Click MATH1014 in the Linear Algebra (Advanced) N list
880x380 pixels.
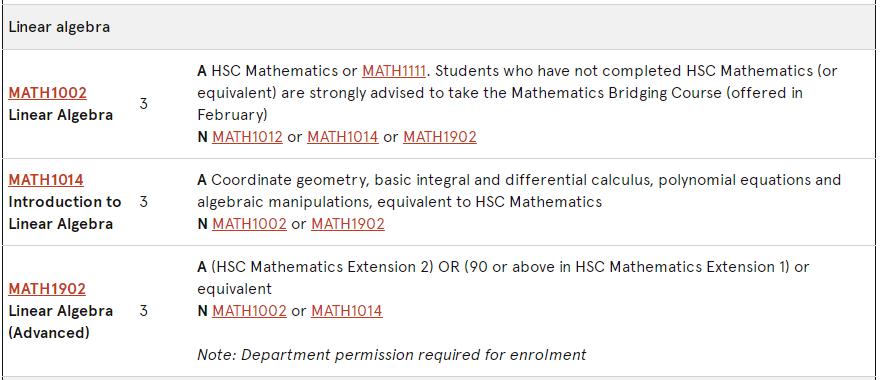346,310
